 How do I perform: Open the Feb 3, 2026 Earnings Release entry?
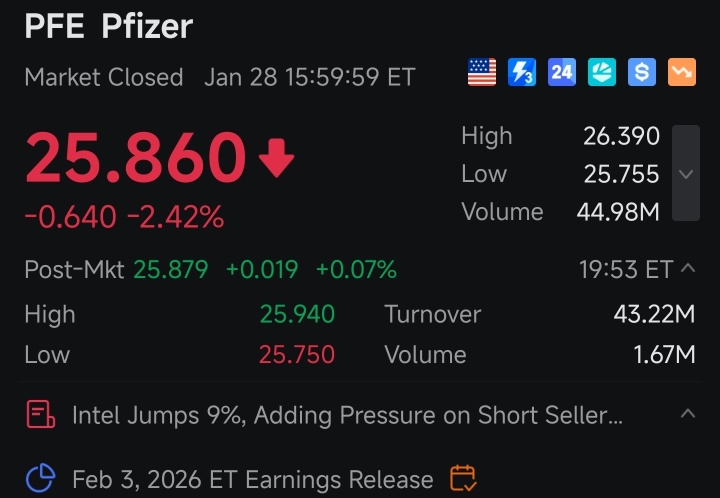(253, 479)
